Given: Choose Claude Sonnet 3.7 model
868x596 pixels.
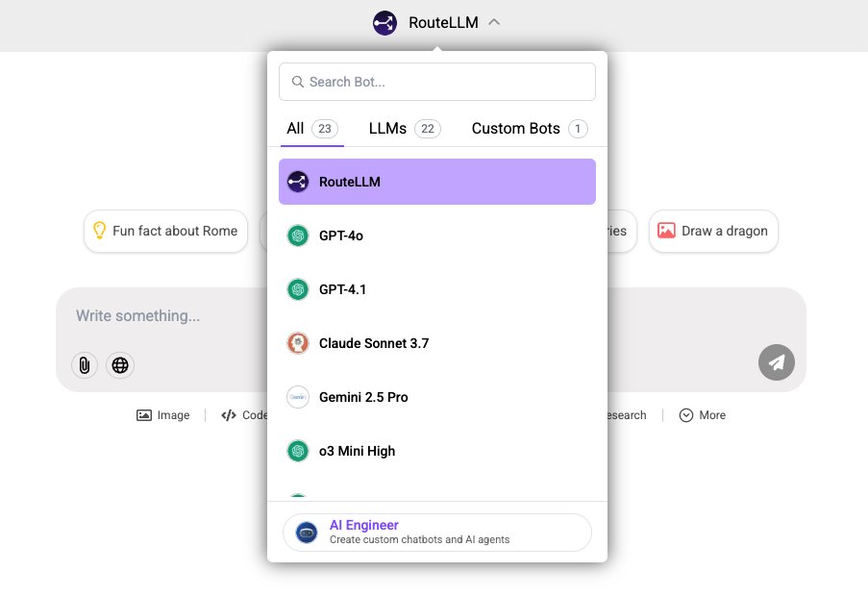Looking at the screenshot, I should tap(437, 343).
